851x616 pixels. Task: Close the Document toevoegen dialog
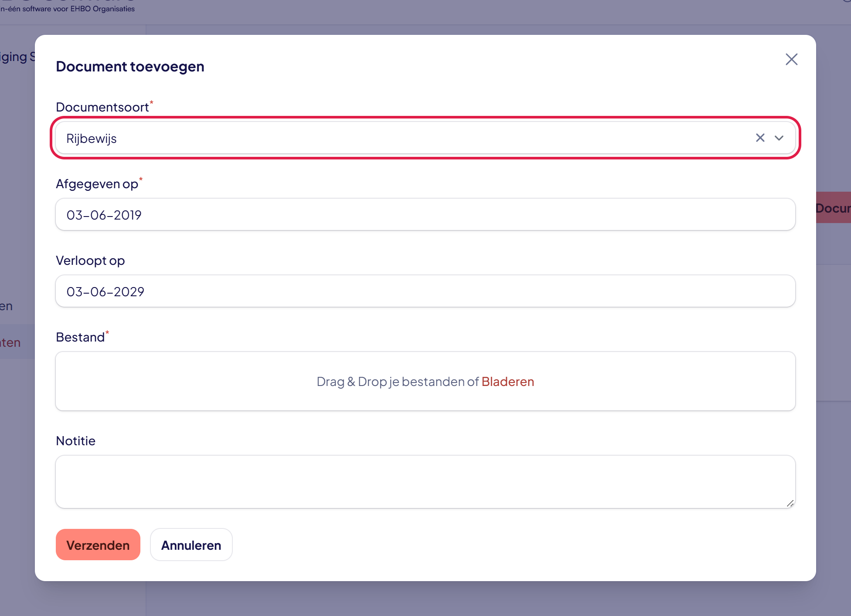(791, 59)
